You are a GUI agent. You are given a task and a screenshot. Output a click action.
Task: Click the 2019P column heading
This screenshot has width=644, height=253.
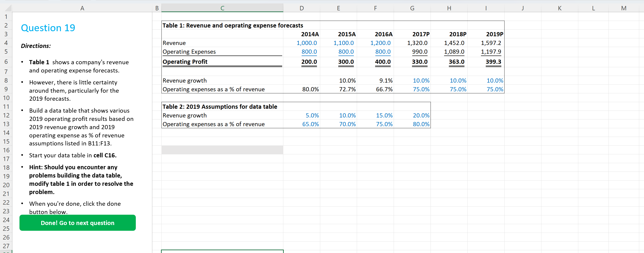(x=494, y=34)
